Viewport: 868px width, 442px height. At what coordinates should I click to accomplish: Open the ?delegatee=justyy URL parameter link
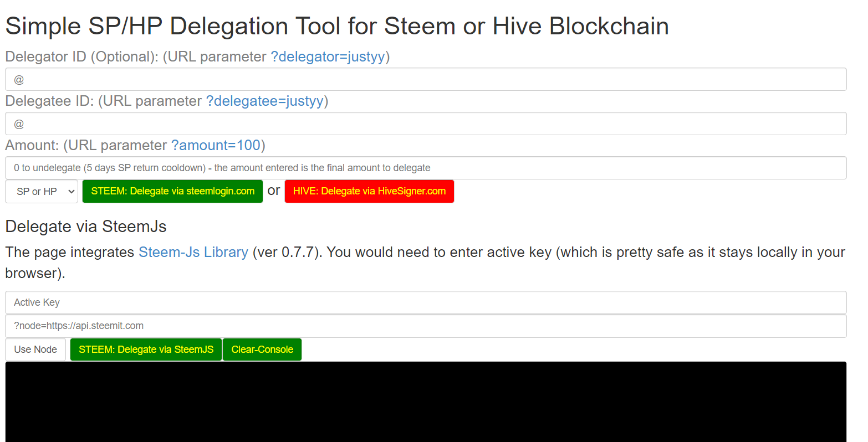click(x=264, y=101)
